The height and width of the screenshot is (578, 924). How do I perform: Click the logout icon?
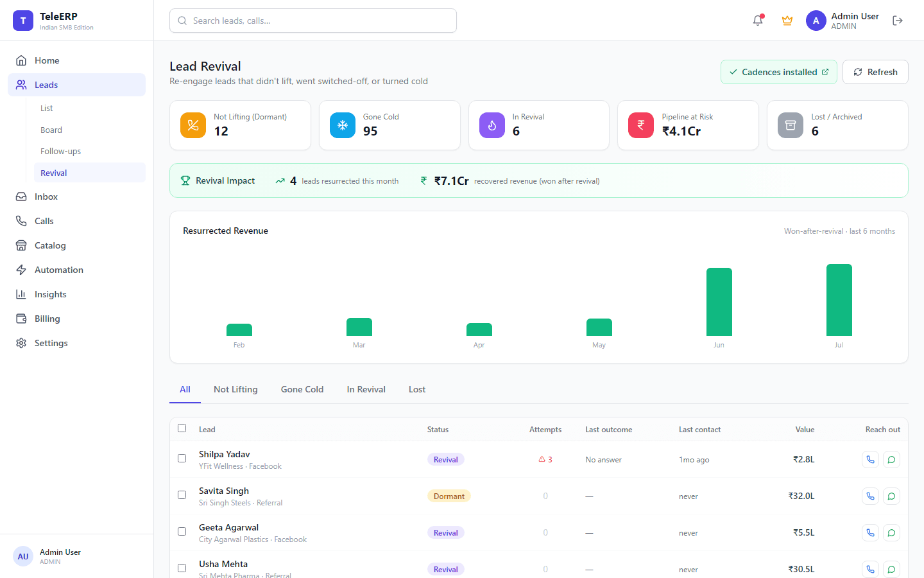898,21
